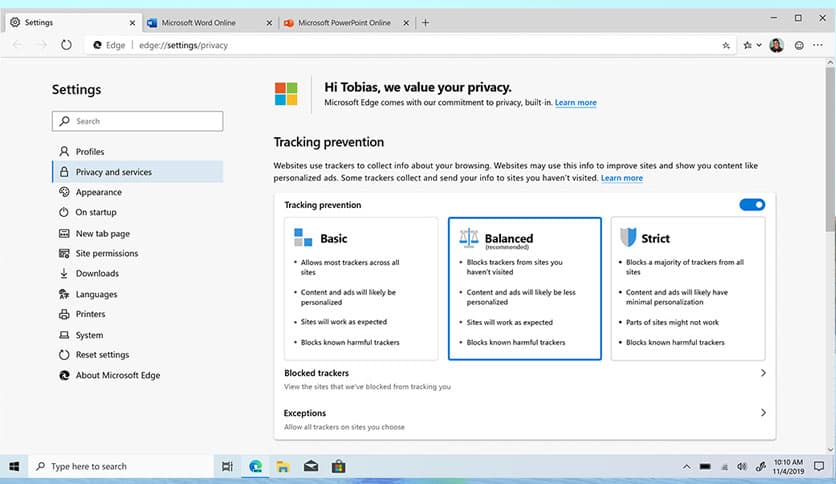The width and height of the screenshot is (836, 484).
Task: Click Learn more link beside privacy commitment
Action: (x=575, y=103)
